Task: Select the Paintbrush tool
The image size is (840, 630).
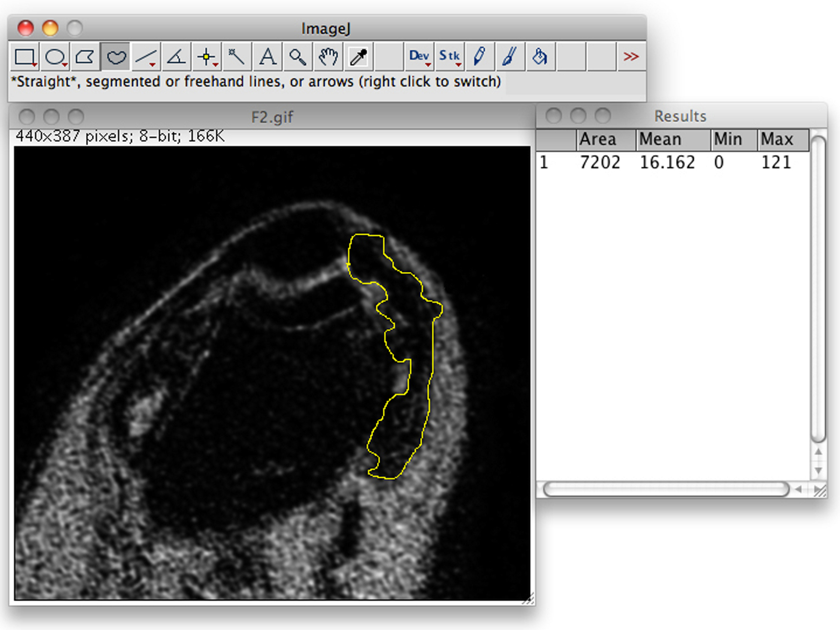Action: coord(510,57)
